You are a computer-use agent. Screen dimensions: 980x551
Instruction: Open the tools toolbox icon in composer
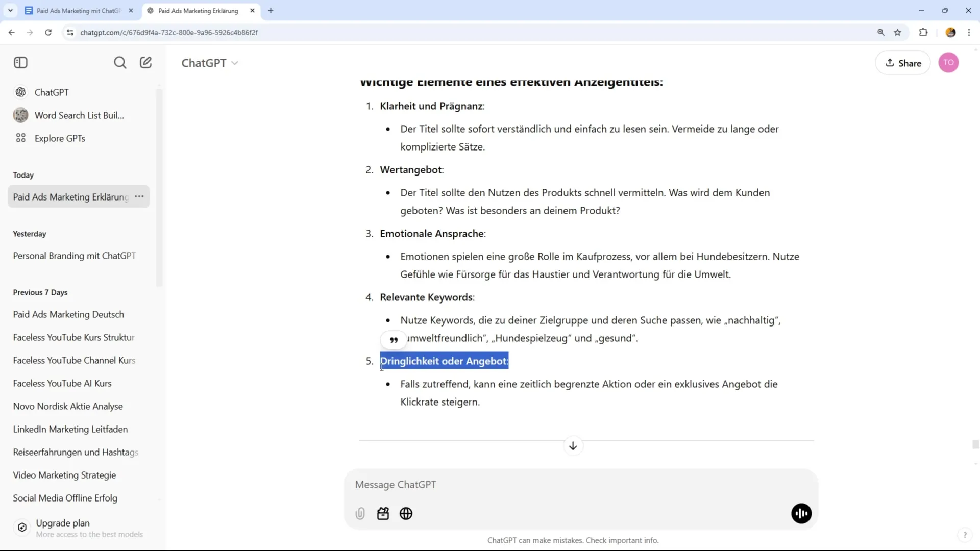click(x=383, y=514)
